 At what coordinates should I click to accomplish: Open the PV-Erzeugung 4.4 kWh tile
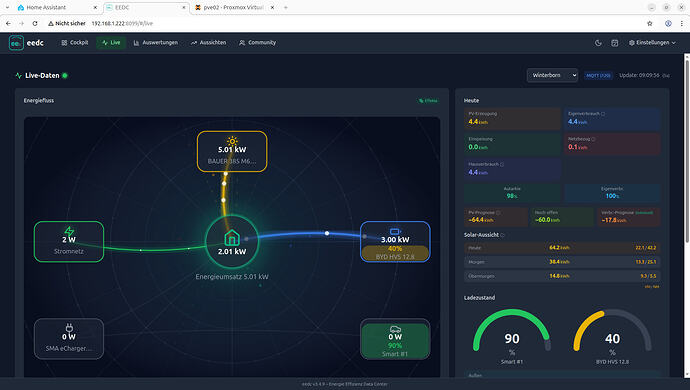[x=512, y=118]
